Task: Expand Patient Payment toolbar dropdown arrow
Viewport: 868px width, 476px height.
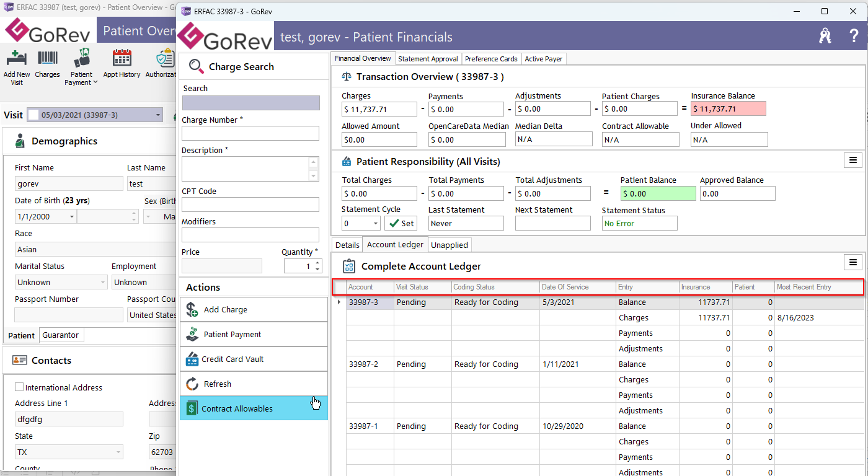Action: [95, 82]
